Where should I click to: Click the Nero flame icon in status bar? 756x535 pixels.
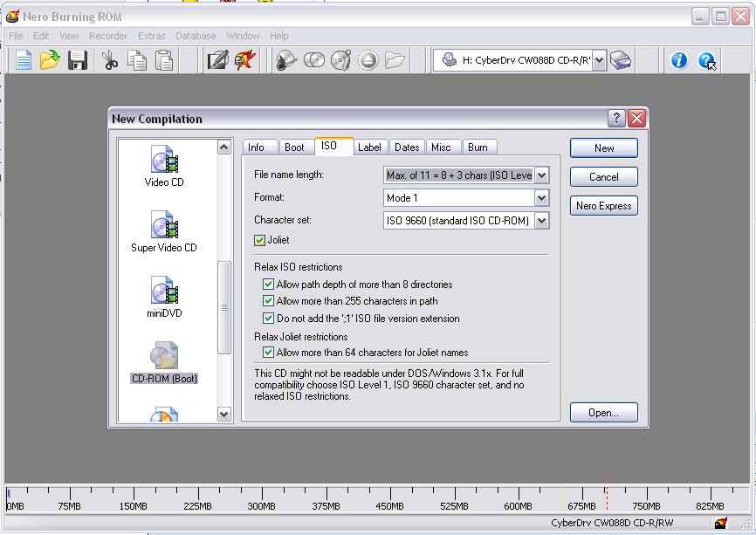click(x=721, y=523)
